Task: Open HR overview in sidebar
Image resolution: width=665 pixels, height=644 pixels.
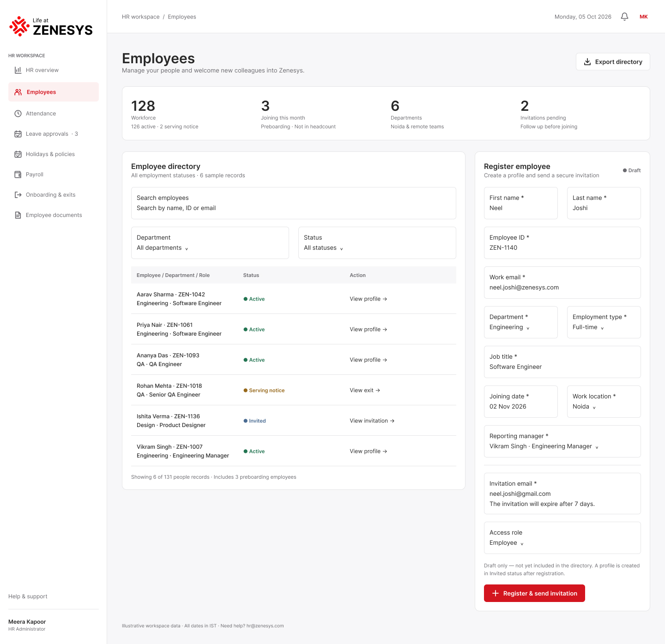Action: point(54,70)
